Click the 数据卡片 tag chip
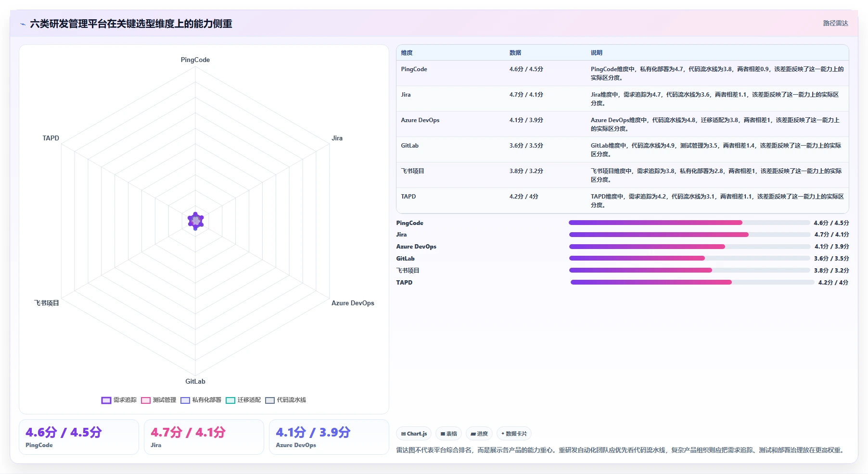The width and height of the screenshot is (868, 474). tap(514, 434)
